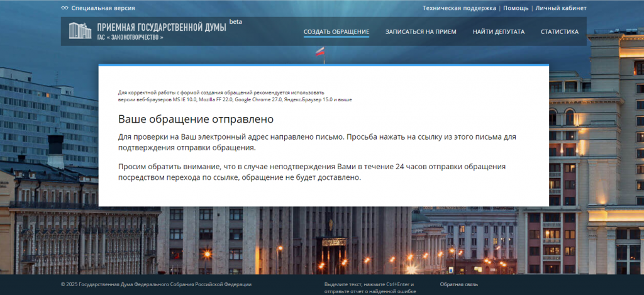
Task: Open the Специальная версия link
Action: [103, 8]
